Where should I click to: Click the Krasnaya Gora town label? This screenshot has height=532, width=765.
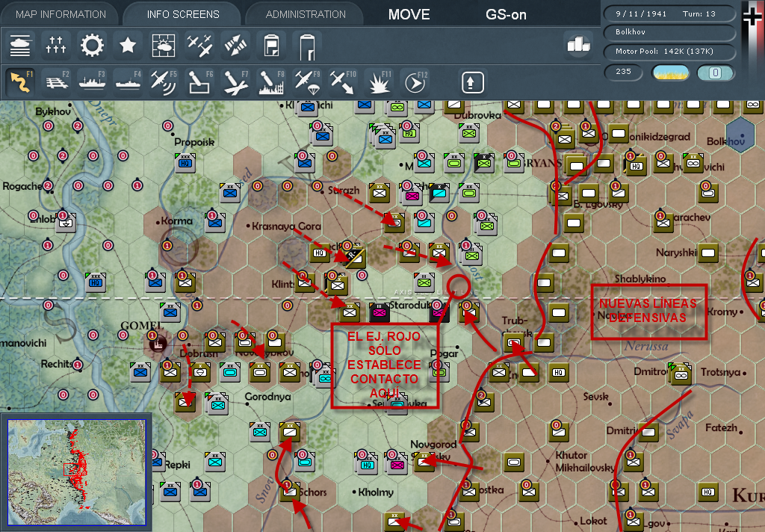(286, 226)
